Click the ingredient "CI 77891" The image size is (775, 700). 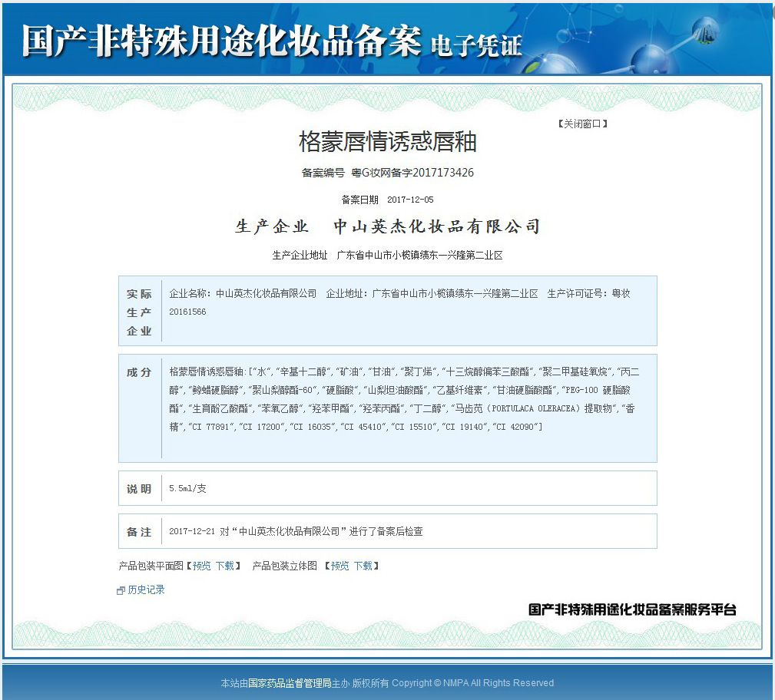(211, 427)
